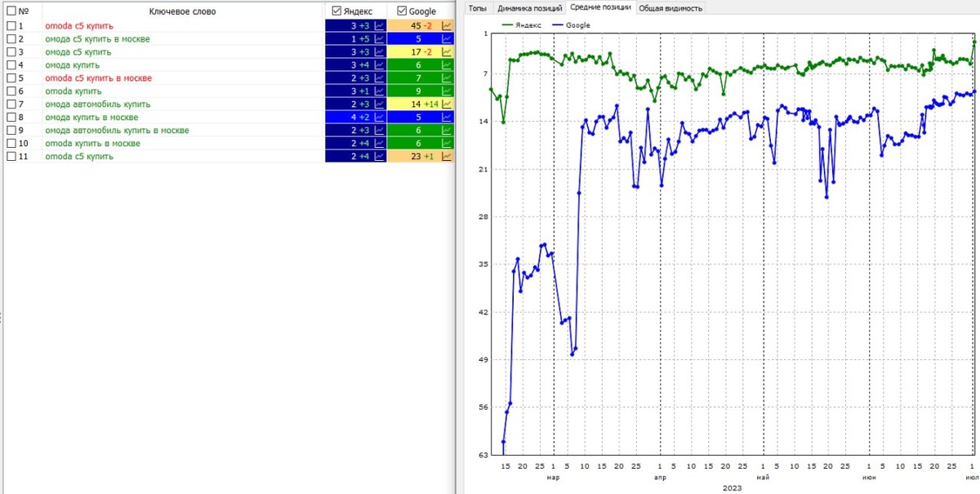Tick the checkbox for keyword row 4
The height and width of the screenshot is (494, 980).
(x=11, y=65)
